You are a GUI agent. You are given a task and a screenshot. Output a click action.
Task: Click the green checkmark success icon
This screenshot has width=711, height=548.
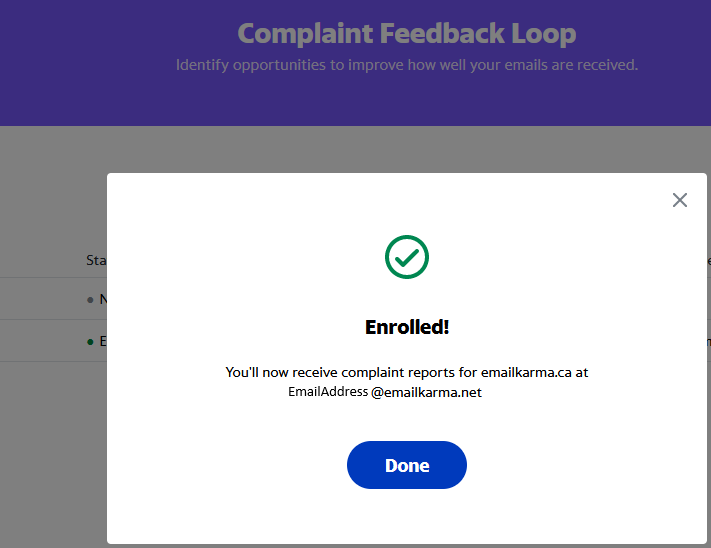(407, 257)
